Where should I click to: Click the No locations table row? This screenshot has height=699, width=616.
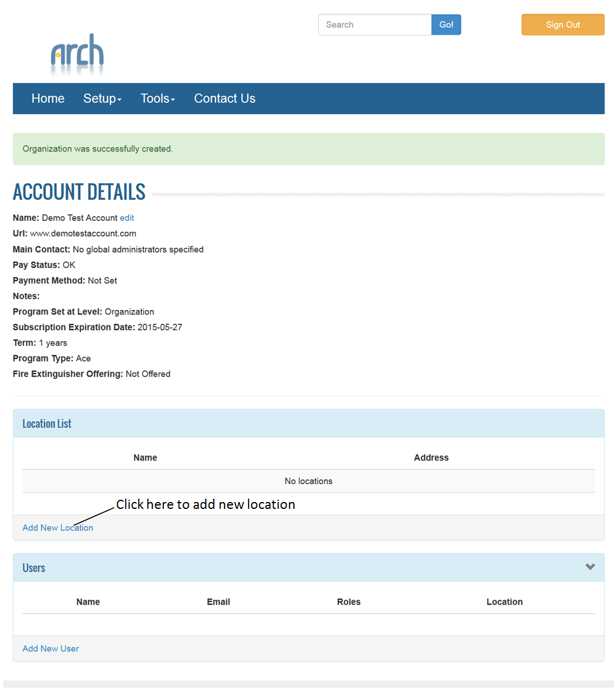click(309, 481)
